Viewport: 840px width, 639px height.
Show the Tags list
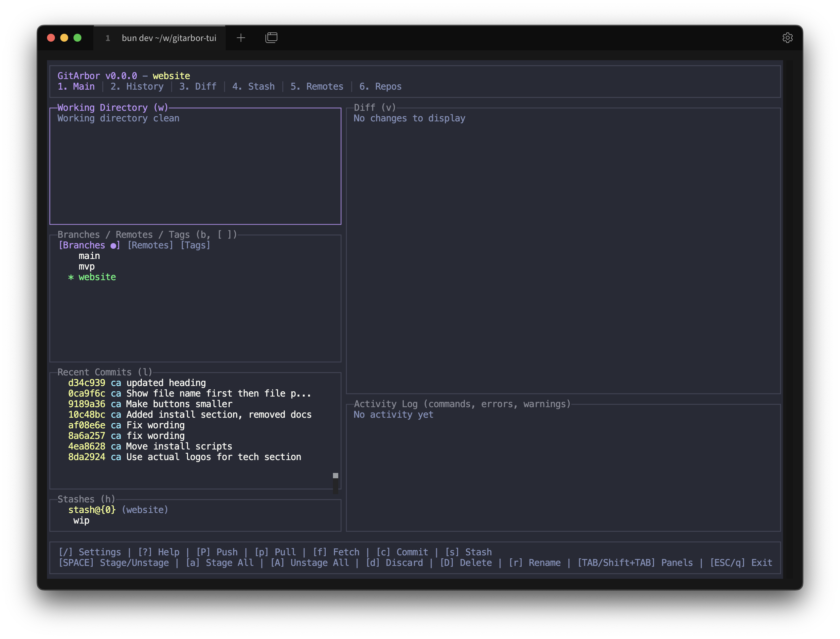195,245
